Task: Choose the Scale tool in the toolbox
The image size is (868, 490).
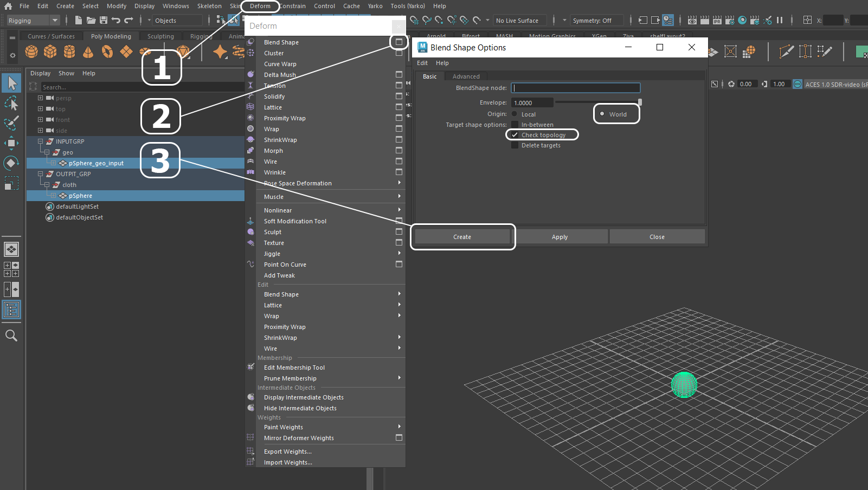Action: click(11, 183)
